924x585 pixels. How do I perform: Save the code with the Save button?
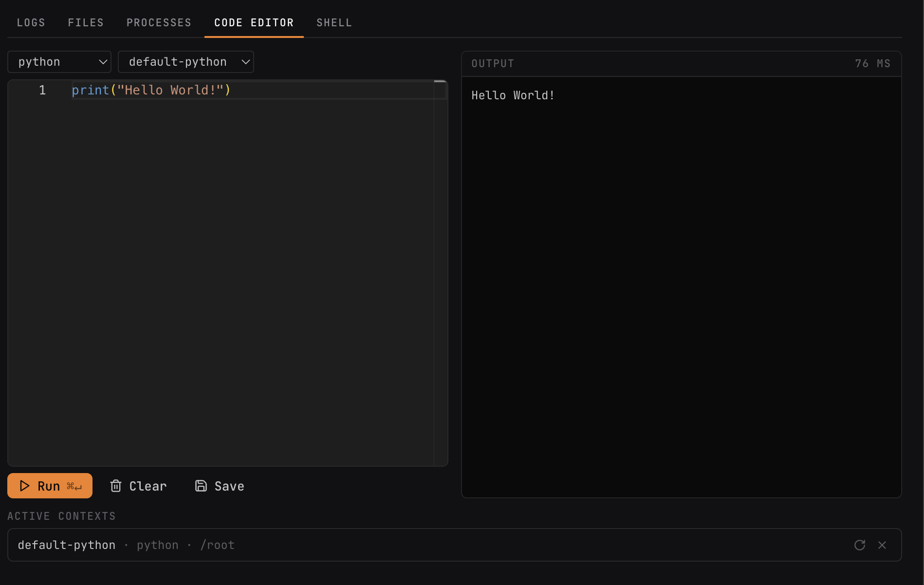click(x=220, y=486)
